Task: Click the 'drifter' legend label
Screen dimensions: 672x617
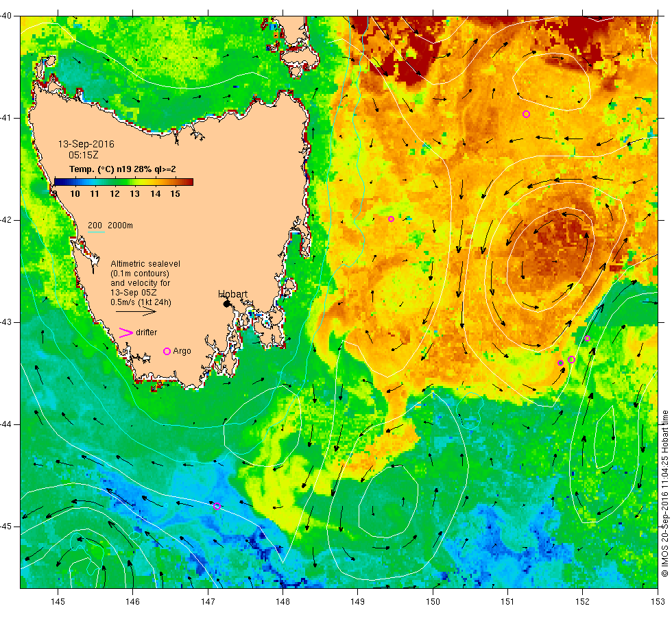Action: 146,332
